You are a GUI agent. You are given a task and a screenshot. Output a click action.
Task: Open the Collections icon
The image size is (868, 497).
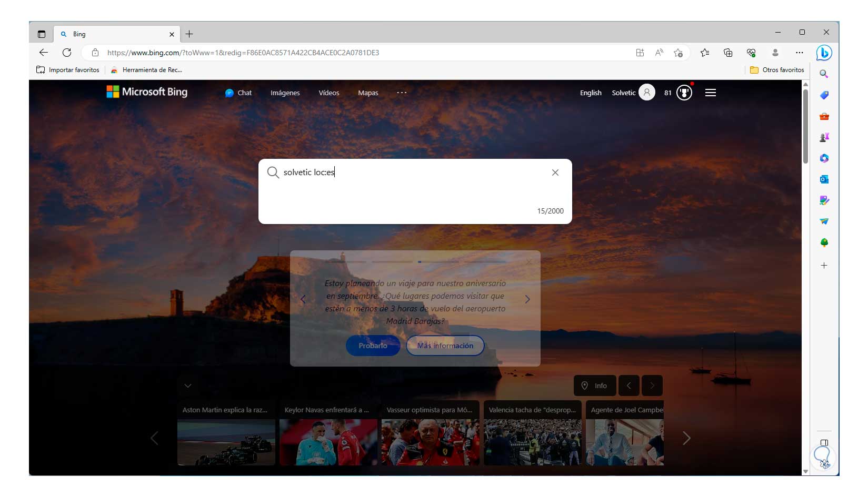728,53
